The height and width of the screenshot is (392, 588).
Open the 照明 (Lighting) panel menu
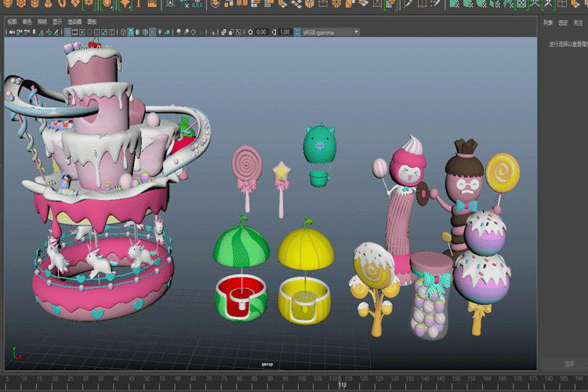pyautogui.click(x=43, y=22)
